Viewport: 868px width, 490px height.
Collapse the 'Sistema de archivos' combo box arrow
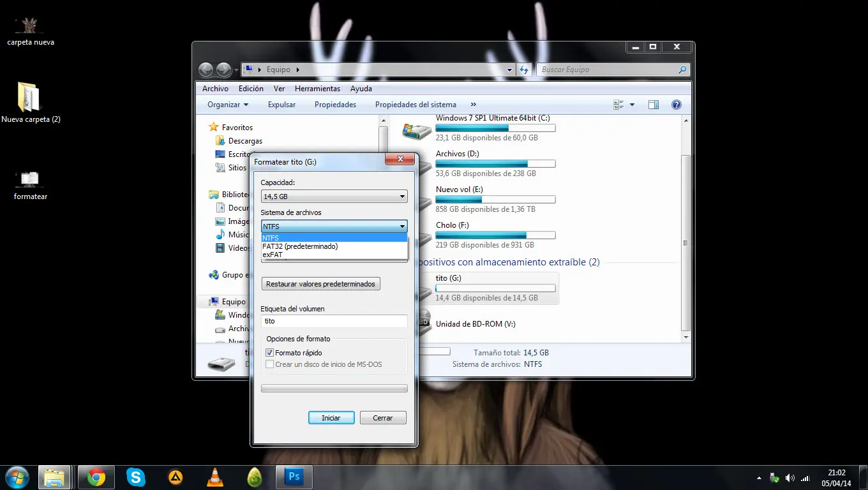(x=402, y=226)
